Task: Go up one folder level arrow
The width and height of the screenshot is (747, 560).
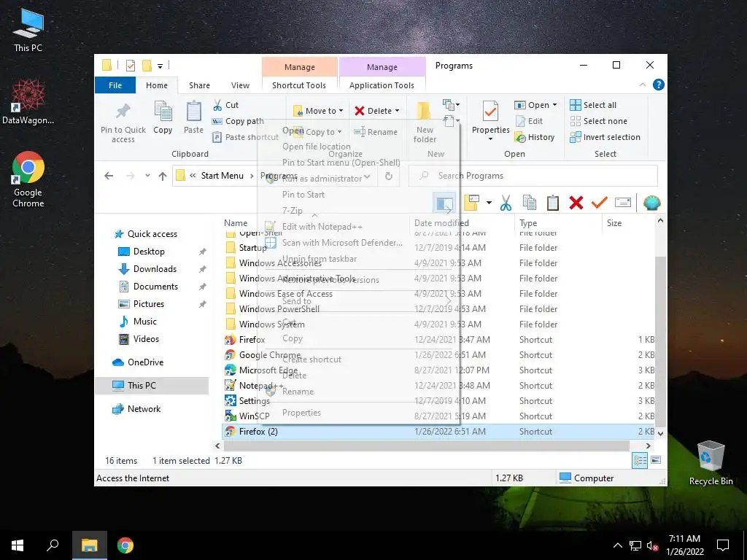Action: click(163, 176)
